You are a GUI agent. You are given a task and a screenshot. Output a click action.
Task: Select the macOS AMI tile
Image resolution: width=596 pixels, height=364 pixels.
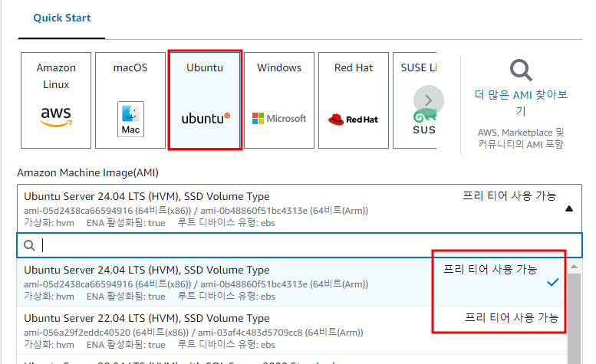(x=130, y=100)
